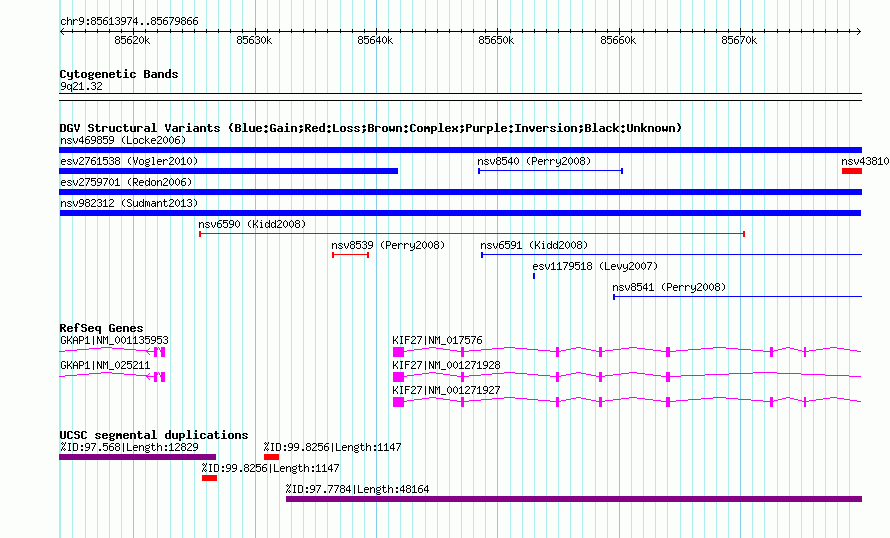Click the lower red duplication with Length:1147
This screenshot has width=890, height=538.
click(x=209, y=478)
